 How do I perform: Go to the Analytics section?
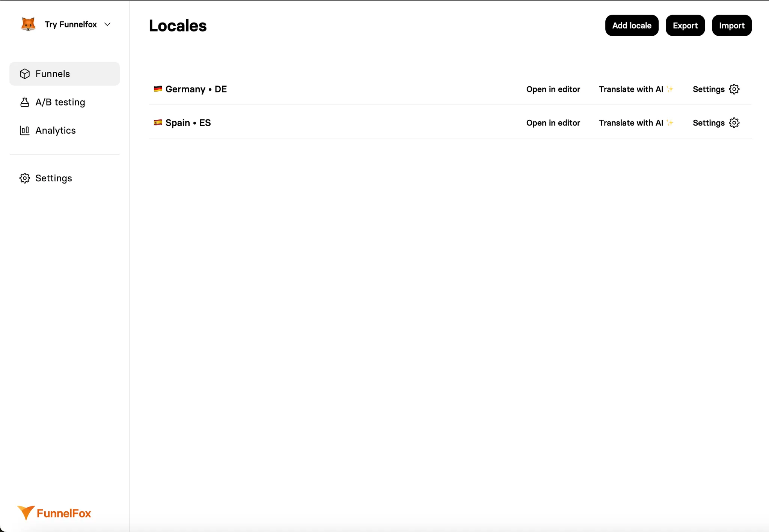[x=56, y=131]
